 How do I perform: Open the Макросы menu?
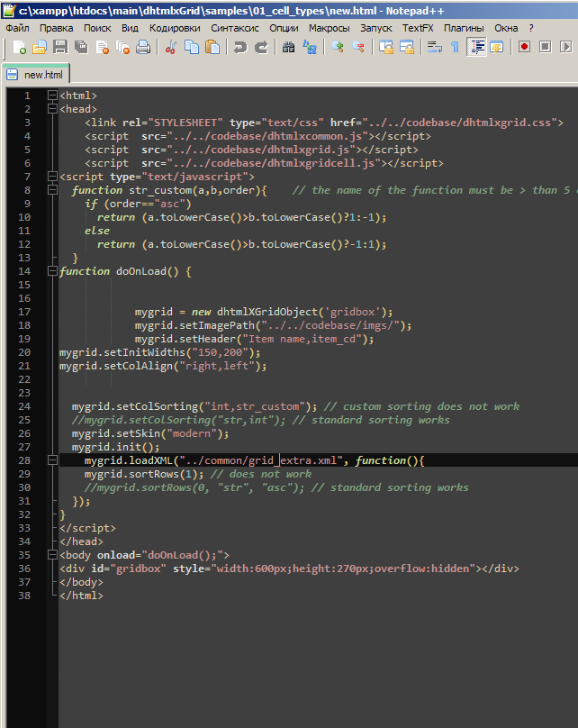click(x=330, y=28)
